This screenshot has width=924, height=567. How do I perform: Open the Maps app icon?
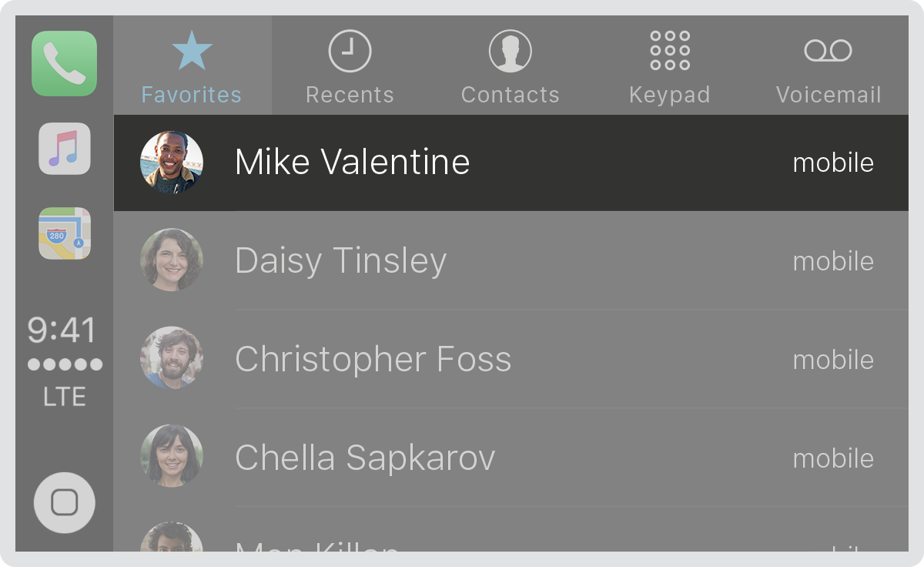[x=65, y=233]
